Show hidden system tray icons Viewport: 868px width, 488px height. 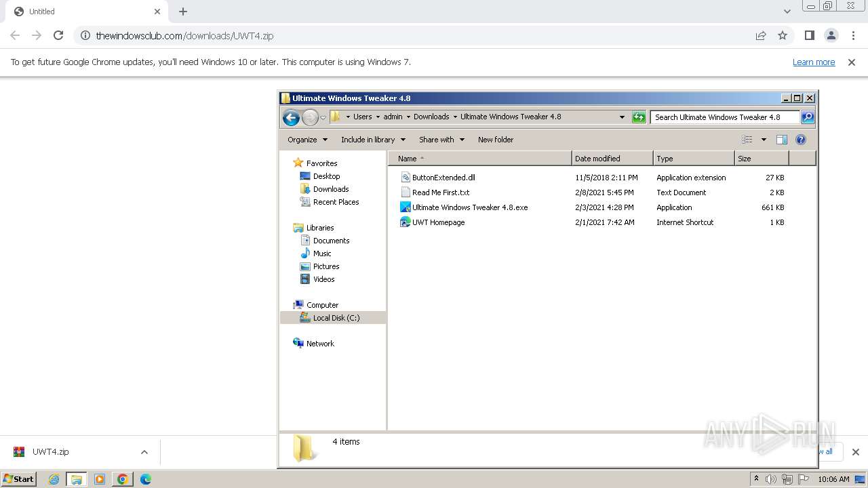(756, 479)
